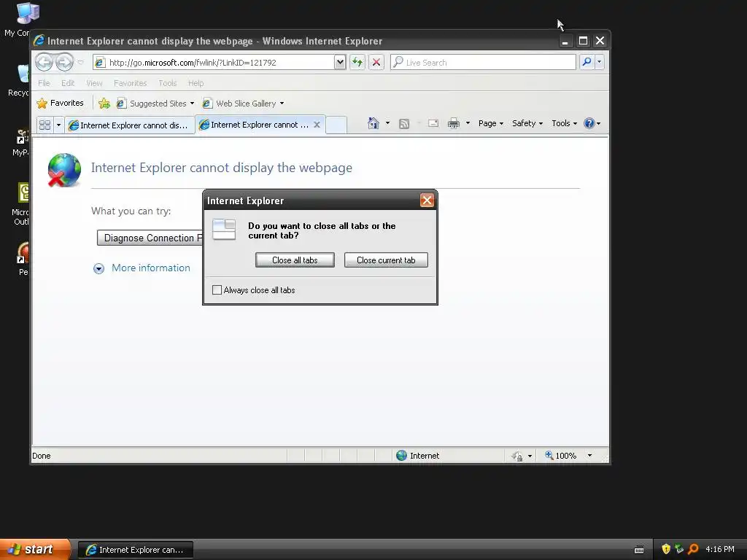Viewport: 747px width, 560px height.
Task: Click the Home icon in command bar
Action: coord(373,123)
